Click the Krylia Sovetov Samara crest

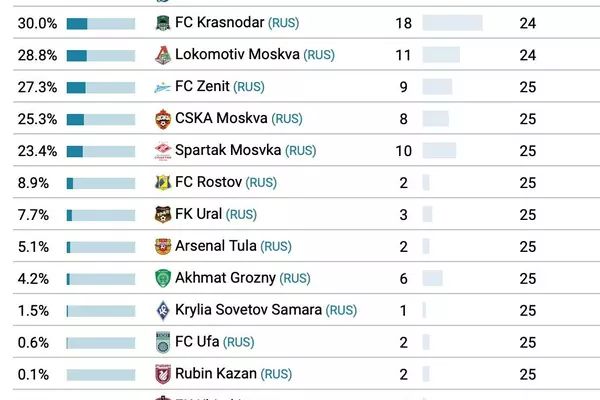tap(163, 310)
